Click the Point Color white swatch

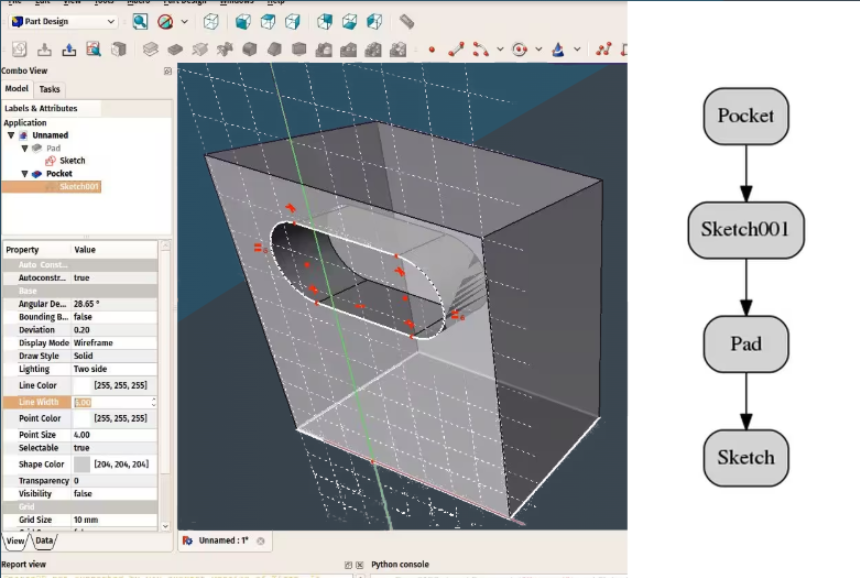coord(82,418)
